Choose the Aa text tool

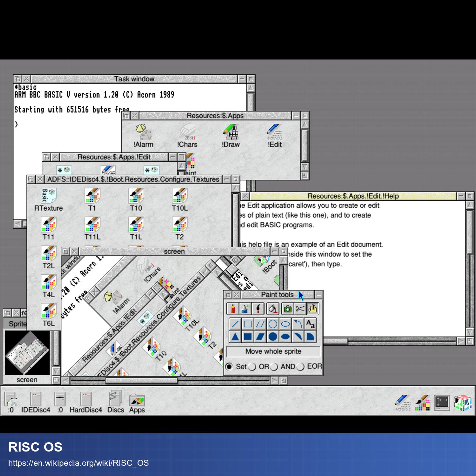point(310,324)
